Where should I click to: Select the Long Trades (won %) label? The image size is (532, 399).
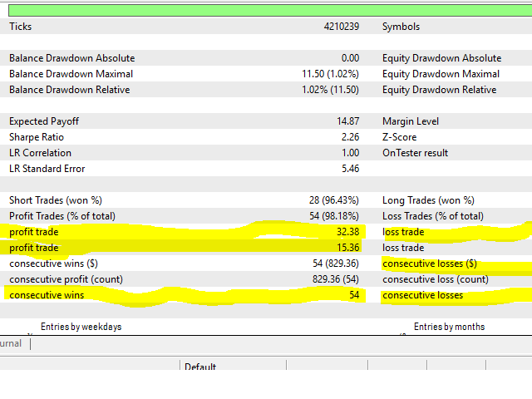pyautogui.click(x=428, y=200)
